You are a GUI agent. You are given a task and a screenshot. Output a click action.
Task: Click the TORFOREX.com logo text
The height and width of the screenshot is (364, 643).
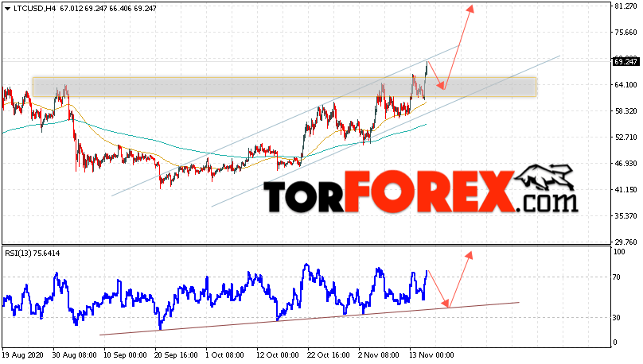coord(420,192)
